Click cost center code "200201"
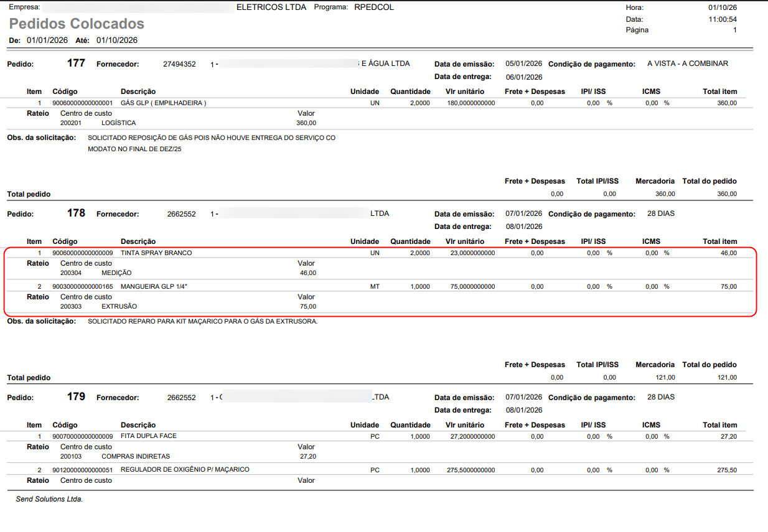 71,123
